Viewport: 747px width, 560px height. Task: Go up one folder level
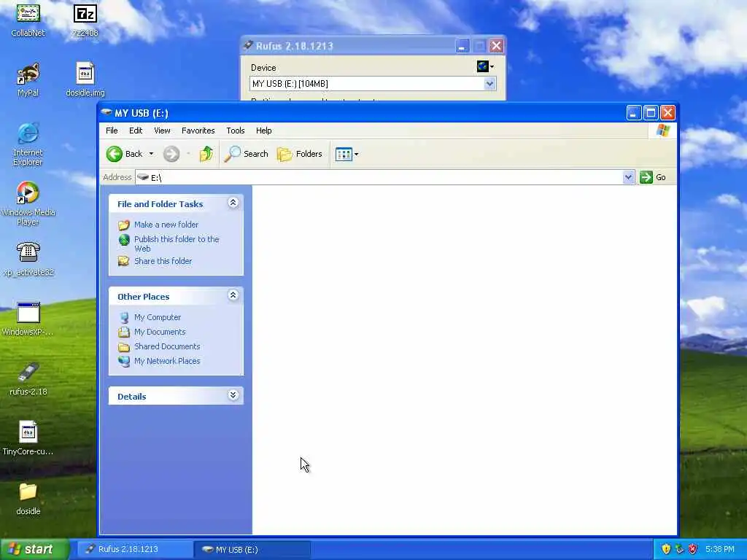(x=206, y=154)
